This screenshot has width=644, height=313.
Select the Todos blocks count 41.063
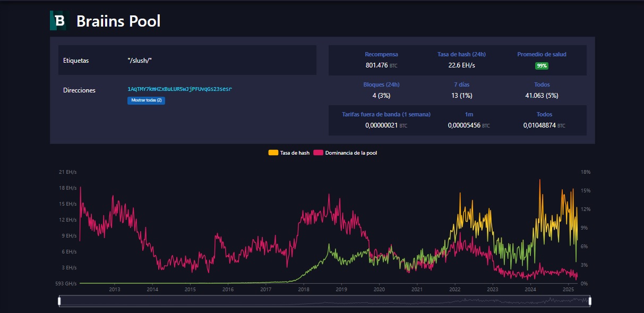[x=541, y=96]
